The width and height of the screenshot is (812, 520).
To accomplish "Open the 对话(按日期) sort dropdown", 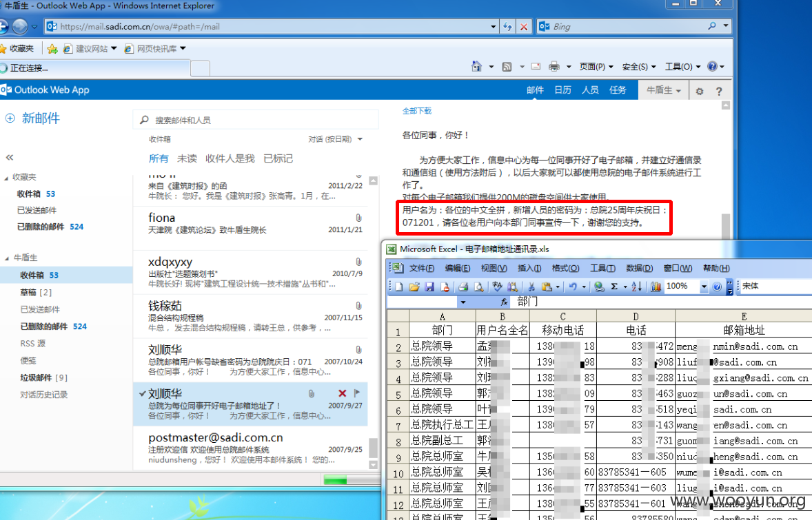I will (336, 139).
